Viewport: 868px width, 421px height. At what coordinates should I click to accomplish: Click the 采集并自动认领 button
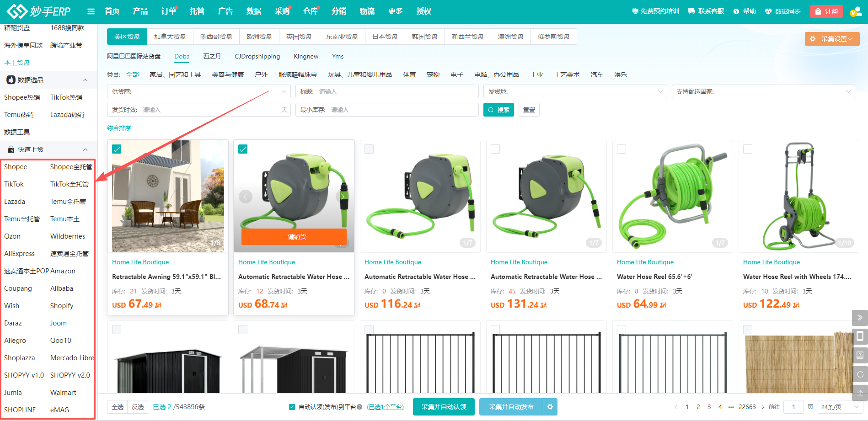[x=444, y=407]
